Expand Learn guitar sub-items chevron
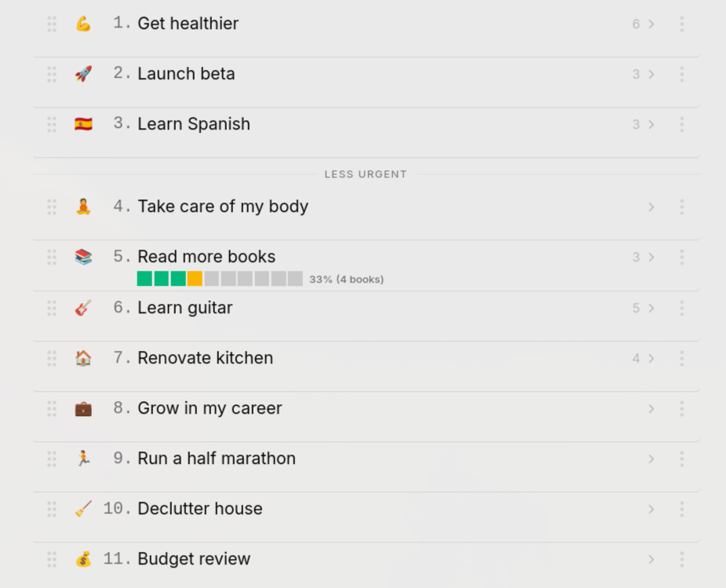 (651, 309)
